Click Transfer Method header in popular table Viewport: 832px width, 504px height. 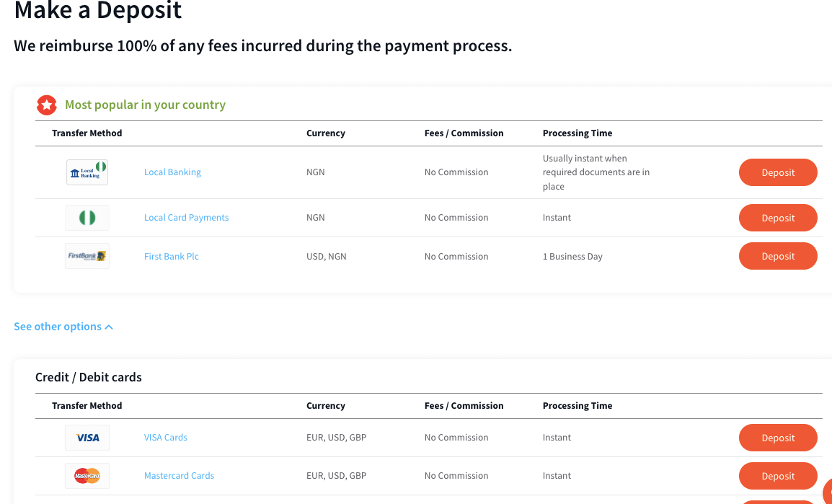[87, 133]
